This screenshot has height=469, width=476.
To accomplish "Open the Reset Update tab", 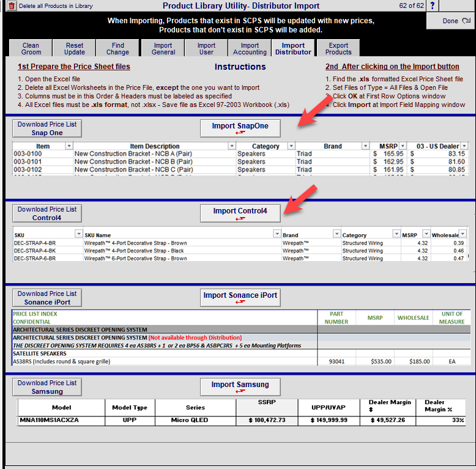I will 75,48.
